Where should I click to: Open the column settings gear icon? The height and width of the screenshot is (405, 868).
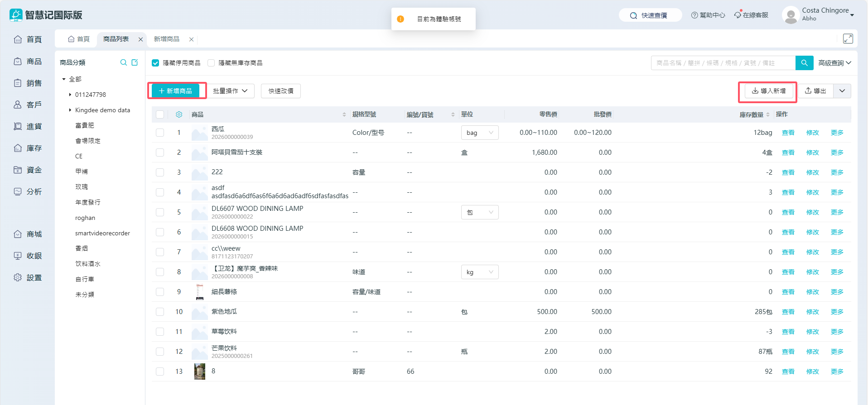(x=179, y=114)
